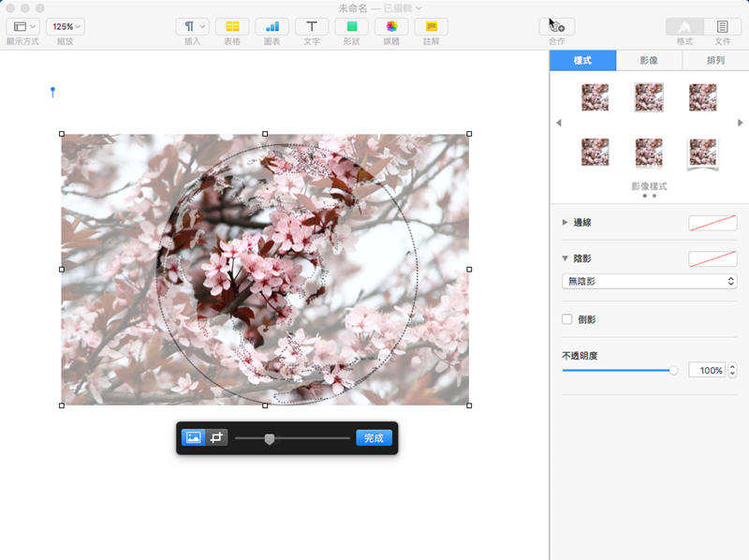Switch to the 排列 (Arrange) tab

[714, 61]
